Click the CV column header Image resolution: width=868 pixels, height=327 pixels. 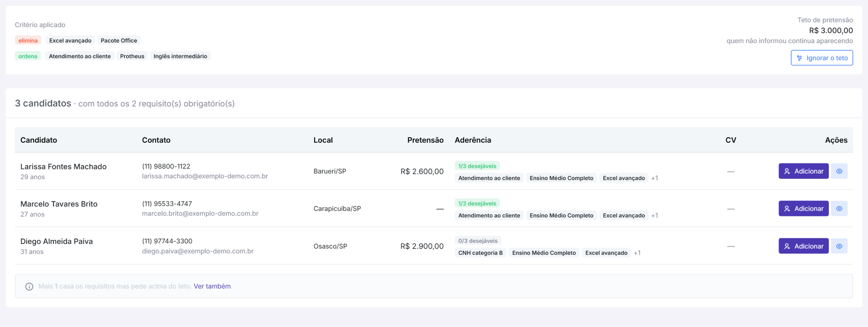tap(731, 140)
